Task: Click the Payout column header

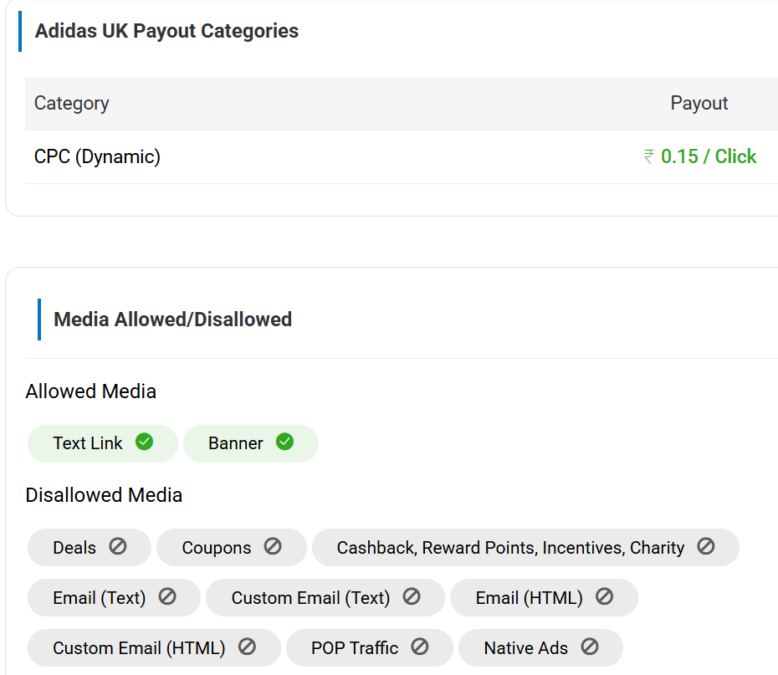Action: (x=699, y=103)
